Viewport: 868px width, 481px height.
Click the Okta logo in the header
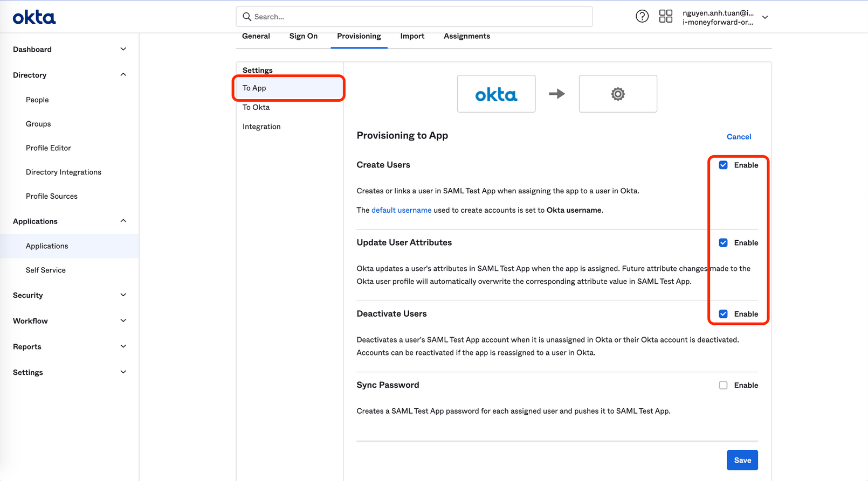(x=34, y=17)
